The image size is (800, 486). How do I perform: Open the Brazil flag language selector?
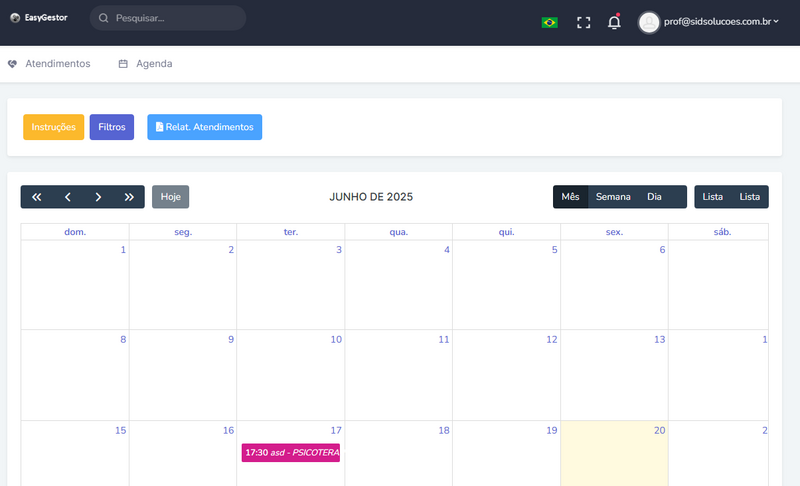coord(549,22)
